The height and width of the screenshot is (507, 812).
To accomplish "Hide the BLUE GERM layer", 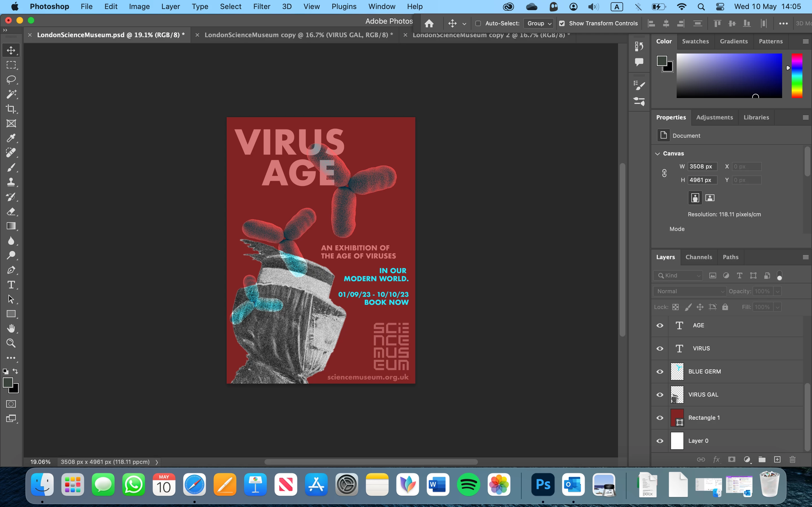I will point(660,372).
